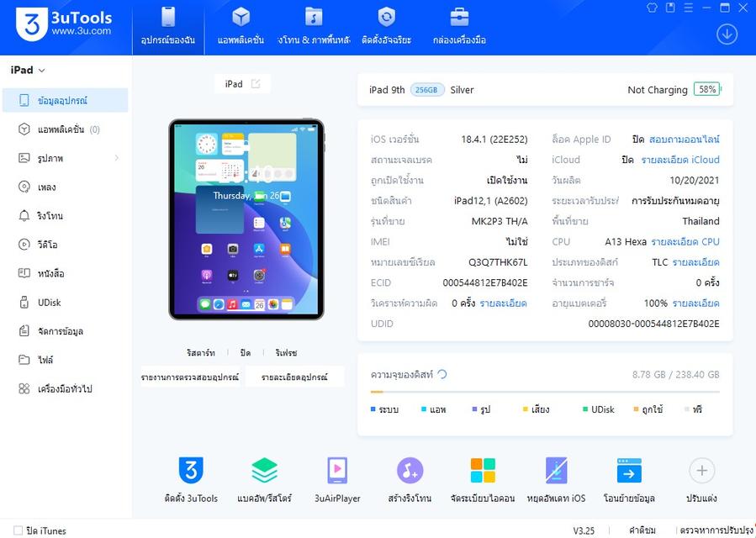Click the ระบบ system blue legend swatch

click(x=373, y=409)
